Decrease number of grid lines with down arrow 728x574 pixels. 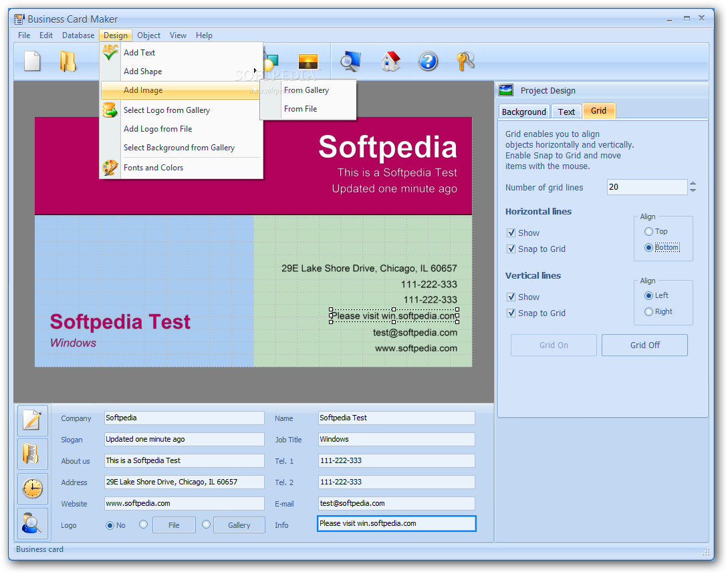(693, 190)
